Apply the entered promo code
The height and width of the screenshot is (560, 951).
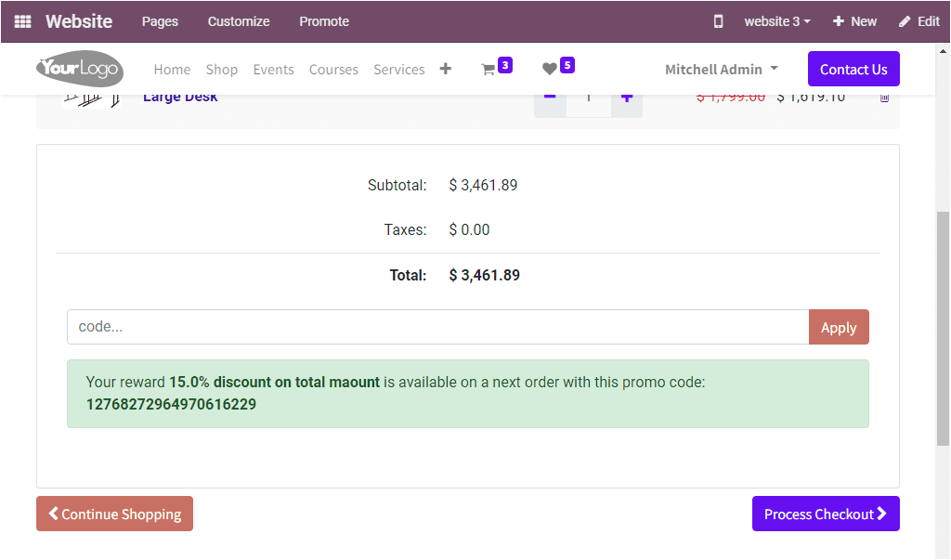(838, 327)
